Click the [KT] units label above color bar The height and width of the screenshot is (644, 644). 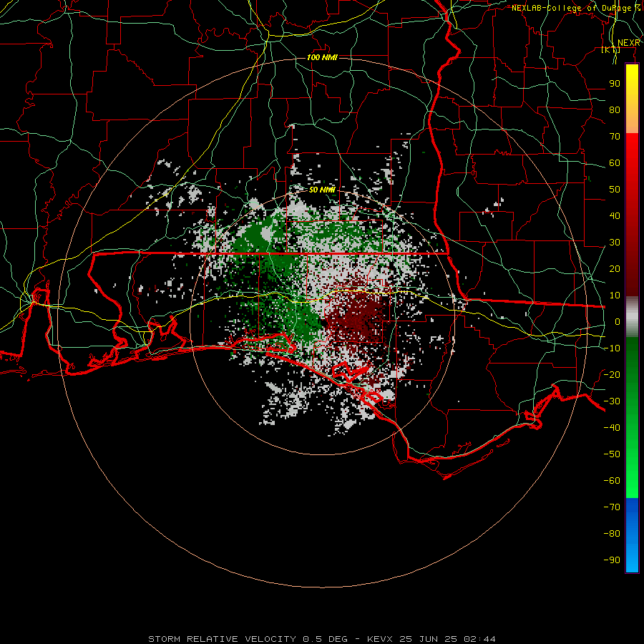[611, 50]
